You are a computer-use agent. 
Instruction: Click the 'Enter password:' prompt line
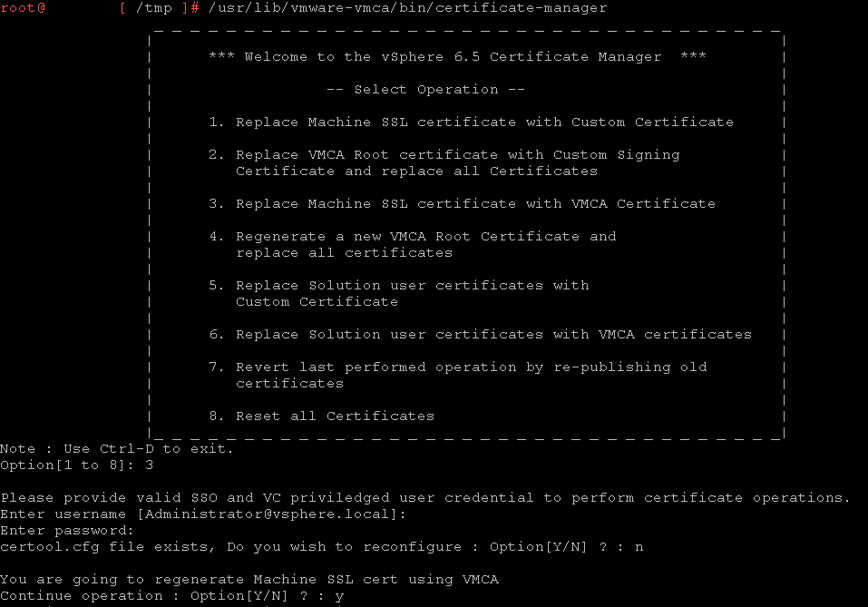(67, 531)
